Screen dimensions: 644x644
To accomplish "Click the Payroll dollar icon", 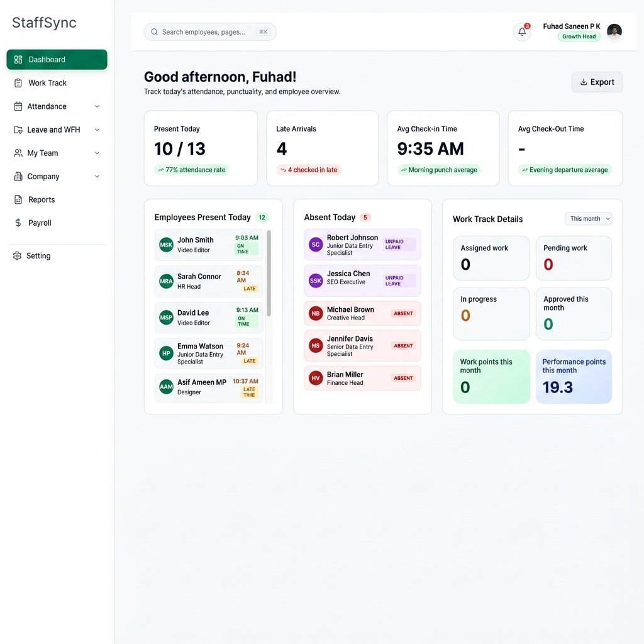I will tap(18, 223).
